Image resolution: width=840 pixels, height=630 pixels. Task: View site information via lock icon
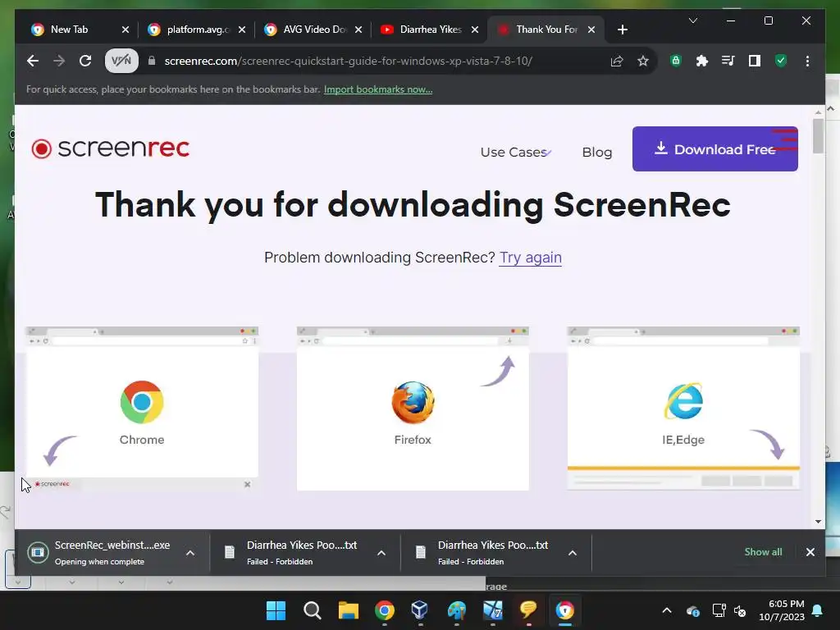click(x=152, y=61)
